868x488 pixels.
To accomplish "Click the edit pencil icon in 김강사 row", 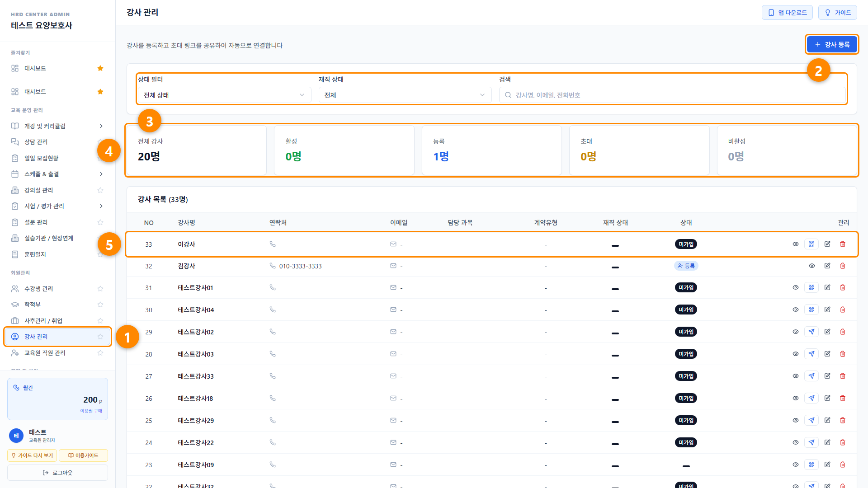I will 827,266.
